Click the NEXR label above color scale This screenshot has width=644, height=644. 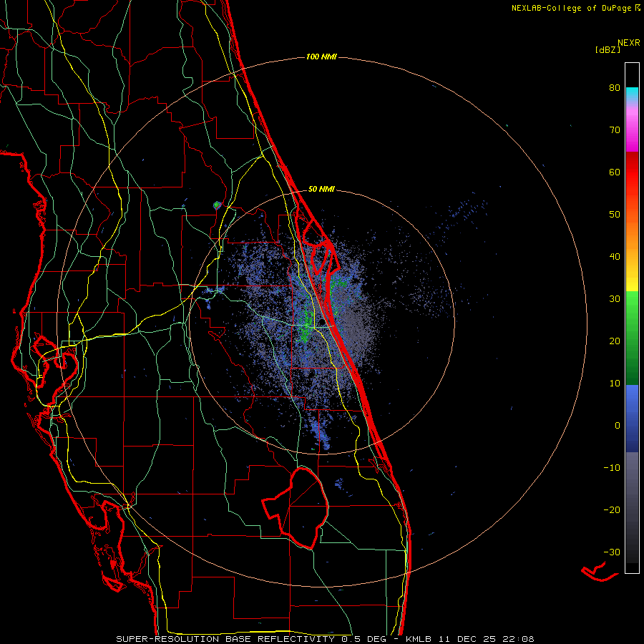629,43
